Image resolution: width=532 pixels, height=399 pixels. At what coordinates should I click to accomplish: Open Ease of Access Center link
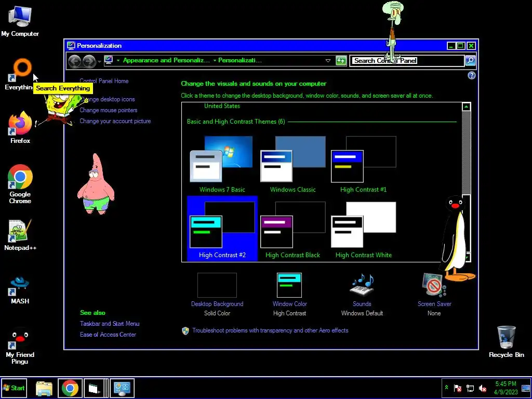pos(108,335)
